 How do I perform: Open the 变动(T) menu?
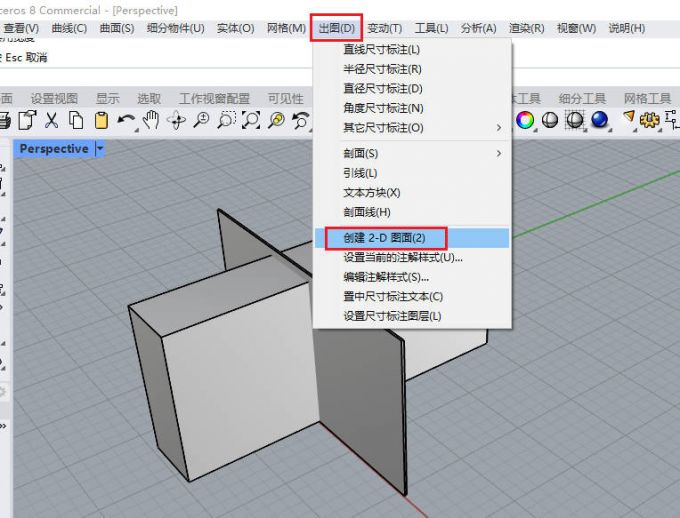click(384, 28)
